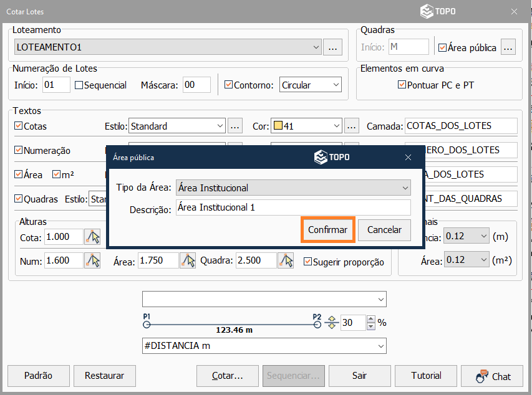Click the pick-height icon beside Num field
The image size is (532, 395).
[92, 261]
